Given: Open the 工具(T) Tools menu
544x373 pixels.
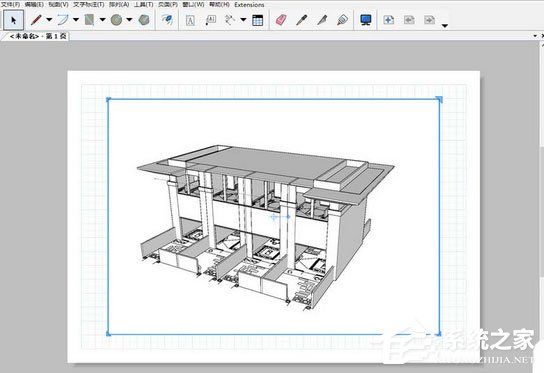Looking at the screenshot, I should pyautogui.click(x=144, y=5).
